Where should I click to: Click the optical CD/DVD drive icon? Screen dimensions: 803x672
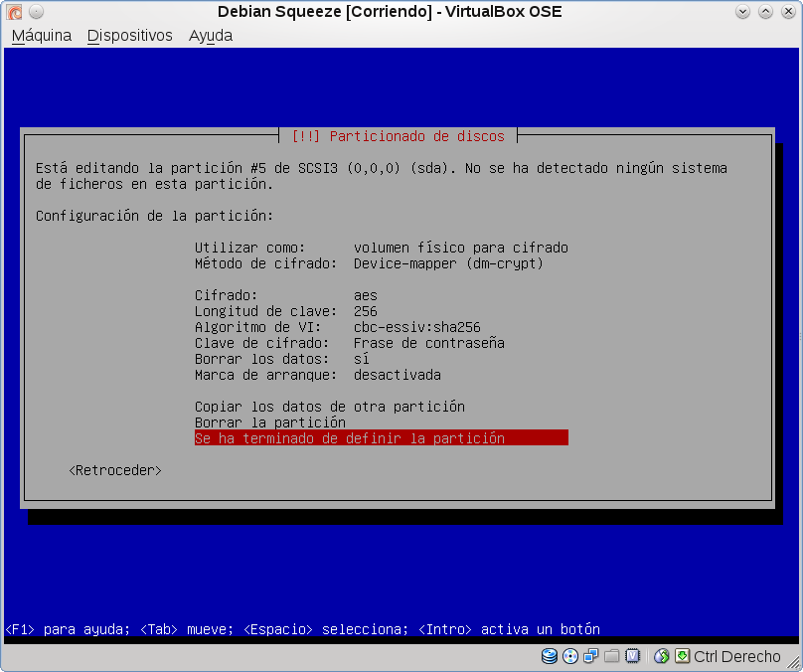pyautogui.click(x=570, y=656)
